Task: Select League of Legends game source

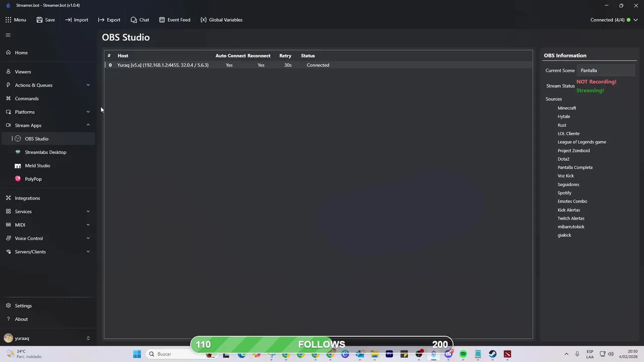Action: pyautogui.click(x=582, y=142)
